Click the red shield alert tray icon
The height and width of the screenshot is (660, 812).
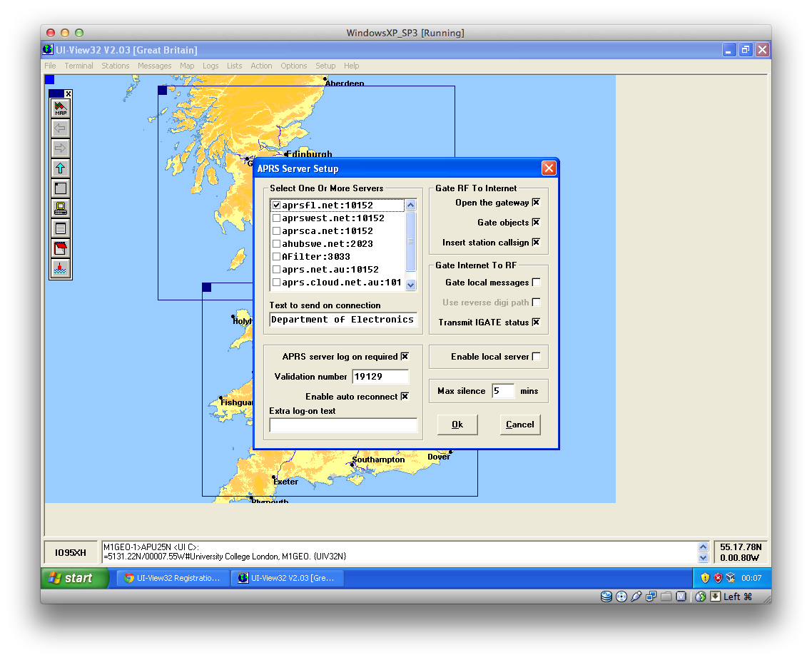718,578
